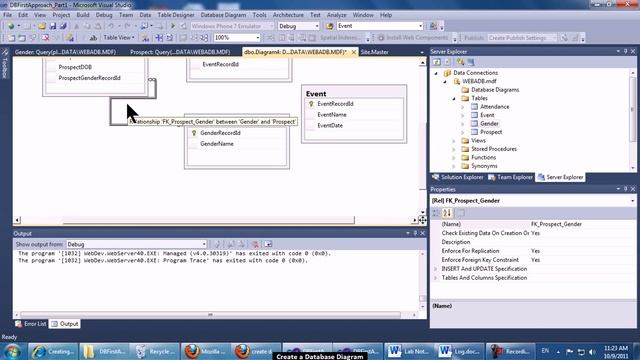Screen dimensions: 640x360
Task: Click the Event table title in diagram
Action: click(316, 94)
